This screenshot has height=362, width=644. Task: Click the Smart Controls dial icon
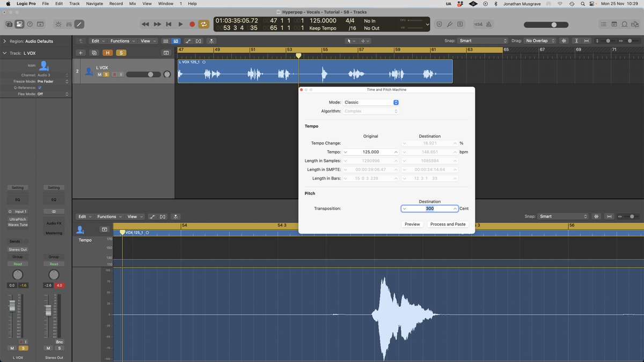tap(58, 24)
